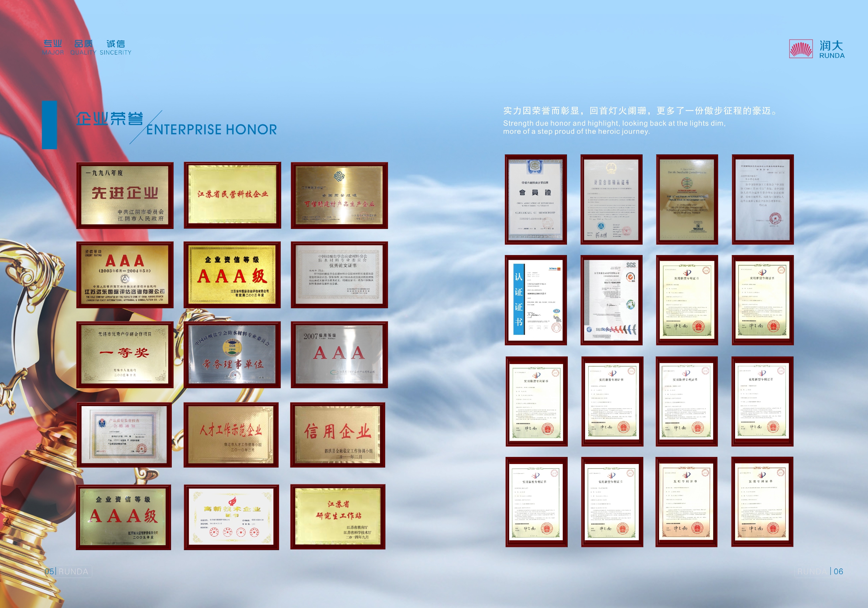Open the 江苏省民营科技企业 plaque
This screenshot has width=868, height=608.
coord(232,196)
